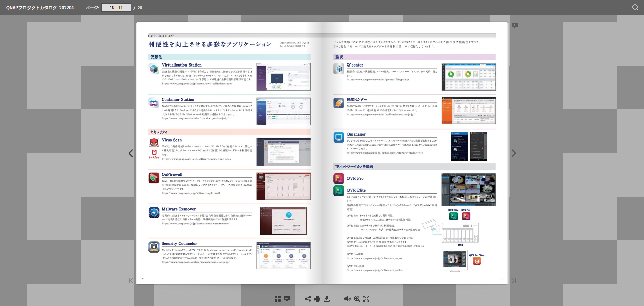The height and width of the screenshot is (306, 644).
Task: Click the QVR Pro details URL
Action: pos(374,258)
